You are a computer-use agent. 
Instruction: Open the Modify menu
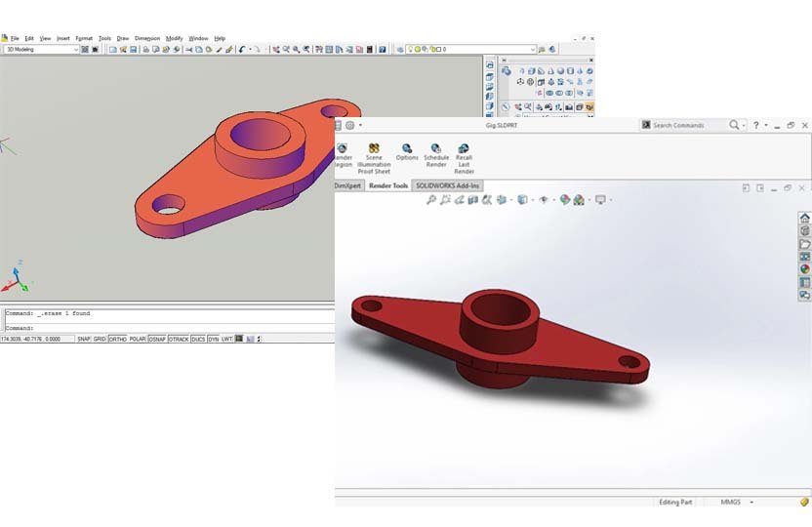(x=174, y=38)
